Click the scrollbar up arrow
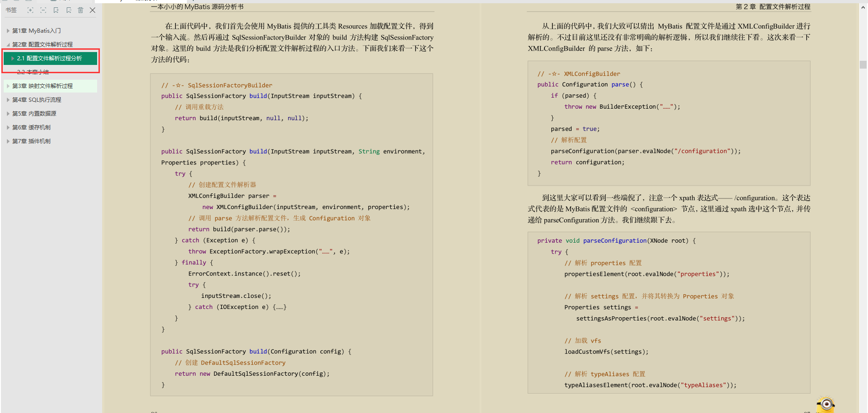This screenshot has height=413, width=868. click(863, 7)
